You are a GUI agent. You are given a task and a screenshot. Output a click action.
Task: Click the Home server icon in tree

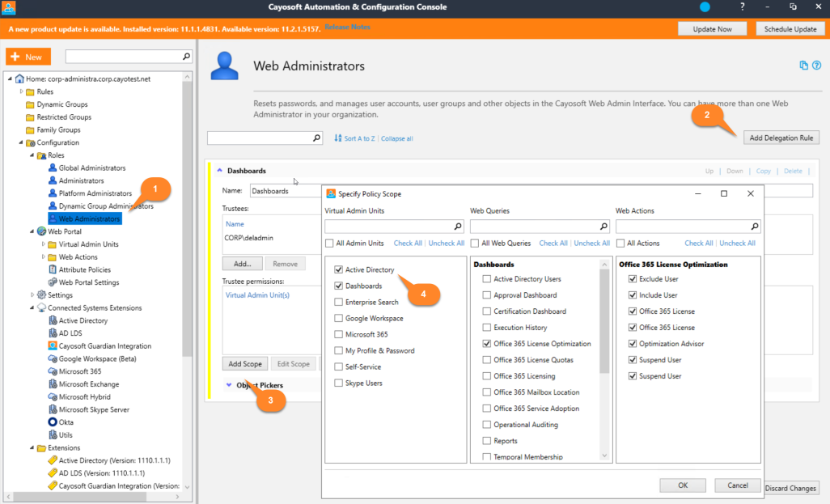[x=19, y=79]
